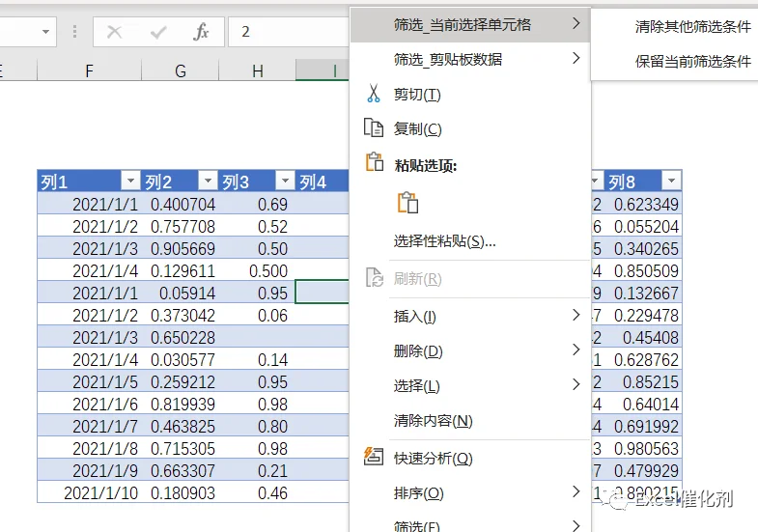The image size is (758, 532).
Task: Click the cancel X icon in formula bar
Action: click(x=115, y=33)
